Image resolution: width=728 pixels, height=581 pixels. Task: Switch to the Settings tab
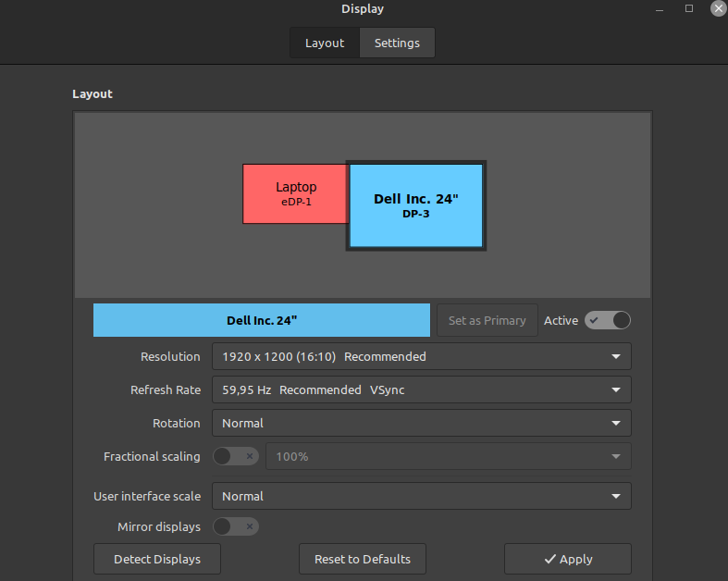397,43
